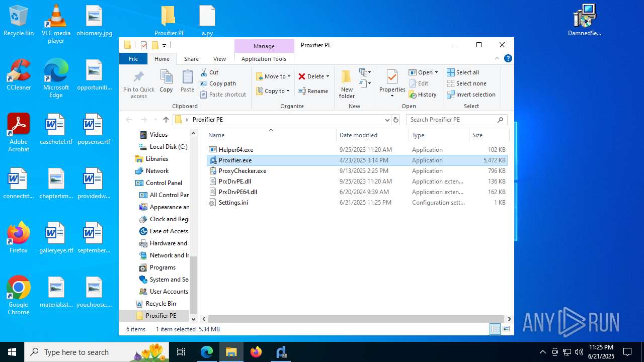Click Rename in Organize group

pos(313,91)
